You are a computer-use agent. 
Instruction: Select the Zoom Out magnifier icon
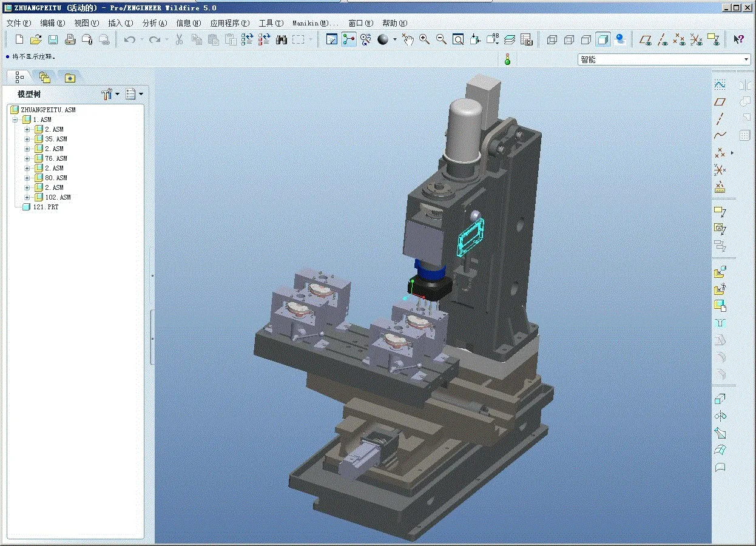click(441, 39)
